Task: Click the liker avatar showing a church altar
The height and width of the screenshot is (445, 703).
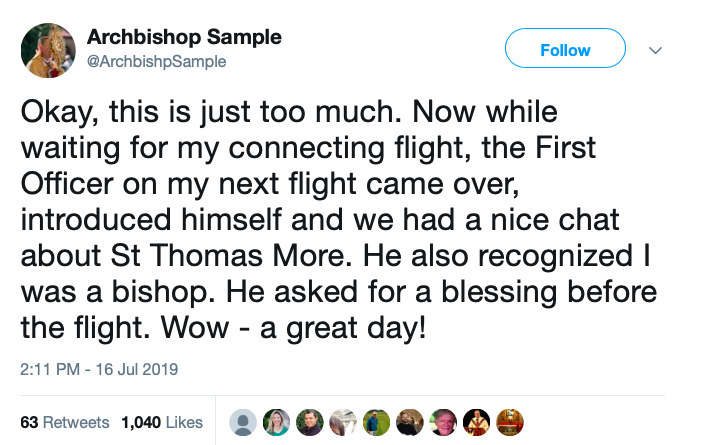Action: 510,423
